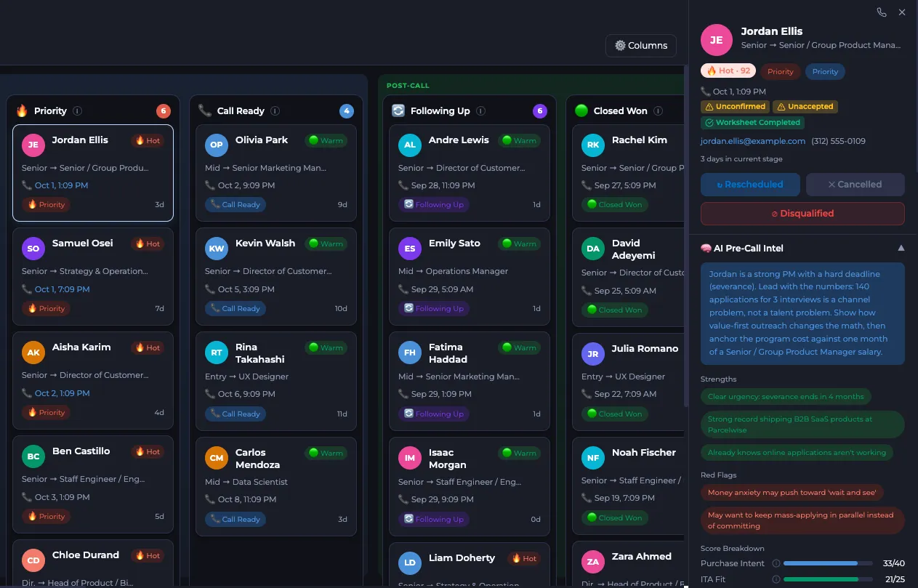Click Aisha Karim's Oct 2, 1:09 PM call time
Screen dimensions: 918x588
point(62,393)
